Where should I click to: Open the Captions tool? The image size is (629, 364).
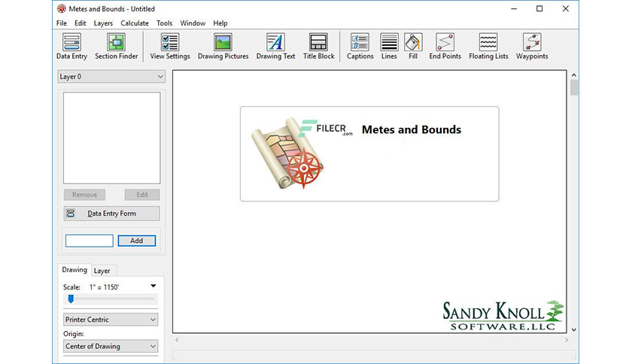click(360, 47)
